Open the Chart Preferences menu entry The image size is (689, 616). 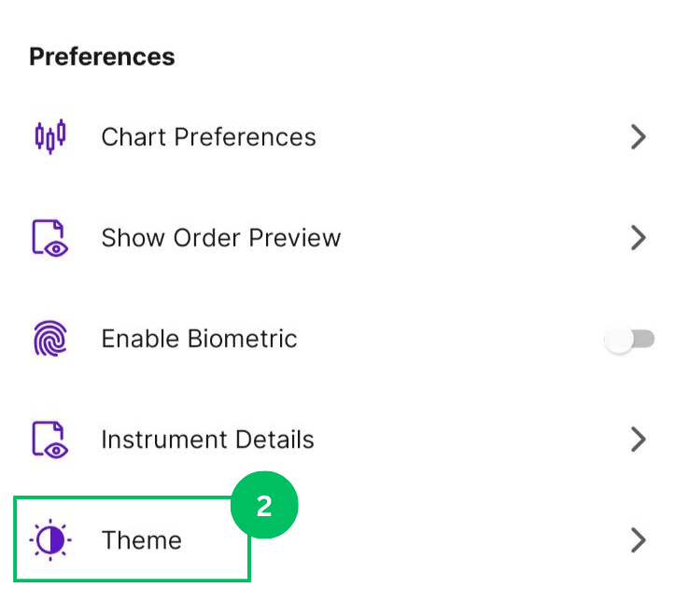(x=208, y=137)
